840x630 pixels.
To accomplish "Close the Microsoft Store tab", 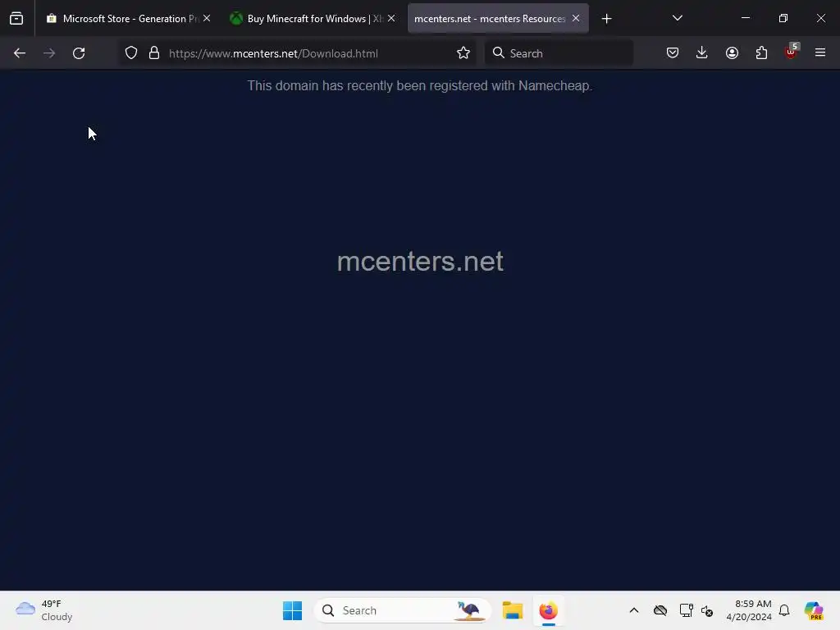I will coord(207,18).
